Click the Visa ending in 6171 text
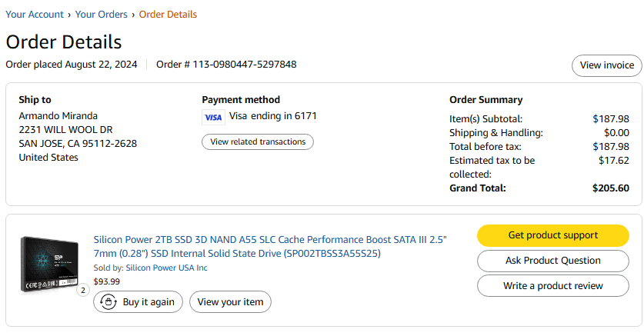The height and width of the screenshot is (336, 644). pyautogui.click(x=272, y=117)
